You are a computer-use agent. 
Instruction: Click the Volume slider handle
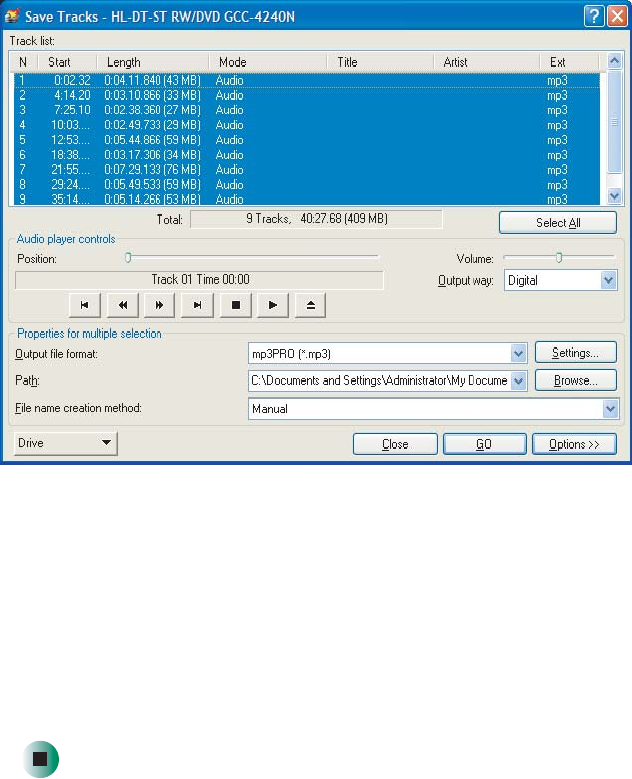click(x=559, y=257)
